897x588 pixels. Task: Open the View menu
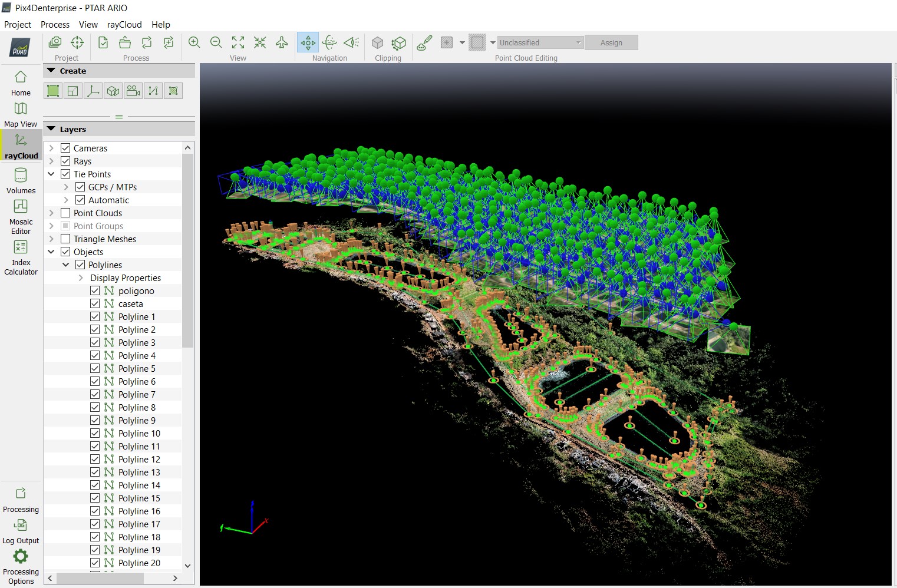coord(88,24)
